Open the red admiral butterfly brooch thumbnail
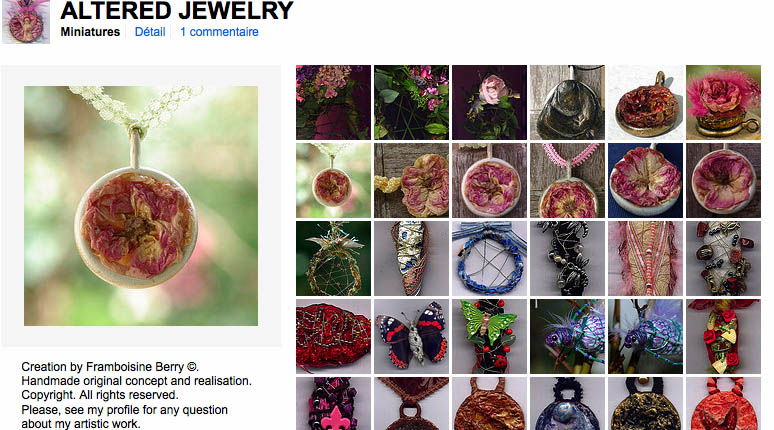The image size is (774, 430). [411, 336]
